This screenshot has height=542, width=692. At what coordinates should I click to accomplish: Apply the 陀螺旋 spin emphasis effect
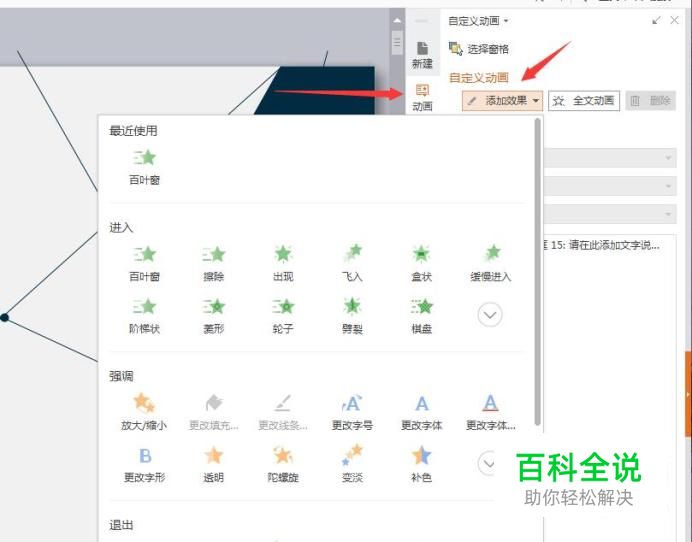pyautogui.click(x=283, y=465)
